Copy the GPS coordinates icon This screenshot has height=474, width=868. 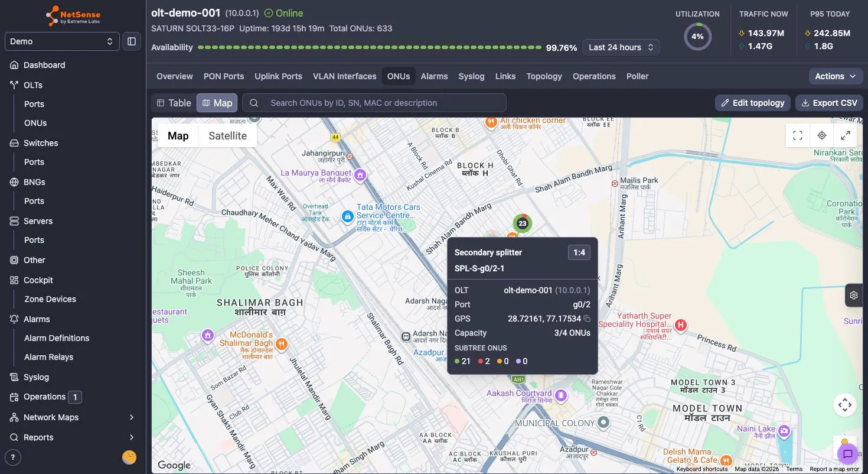coord(587,319)
